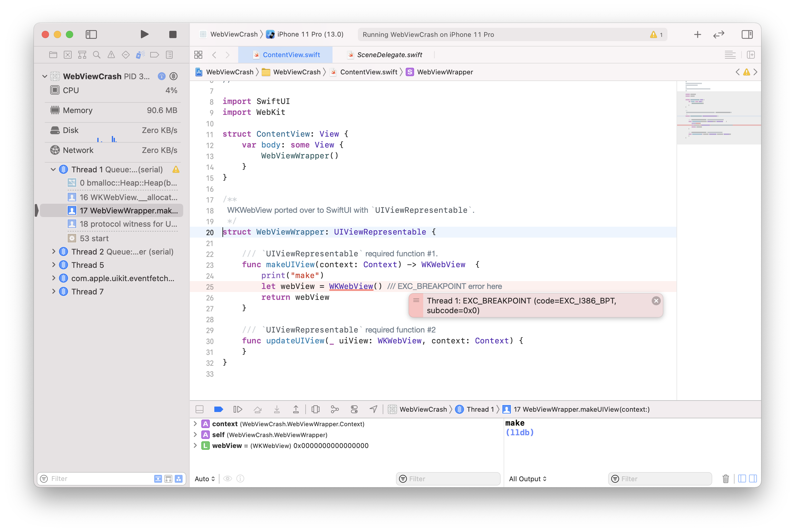
Task: Open the All Output console dropdown
Action: pos(527,479)
